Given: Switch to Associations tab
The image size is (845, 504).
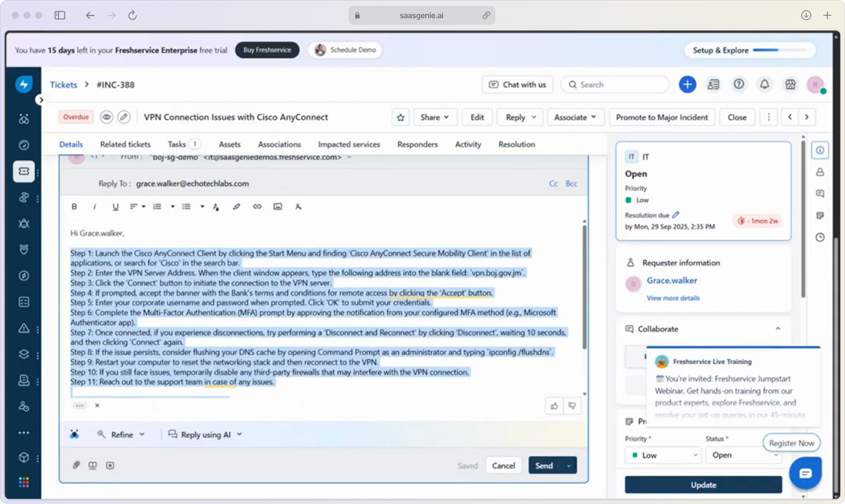Looking at the screenshot, I should (x=279, y=144).
